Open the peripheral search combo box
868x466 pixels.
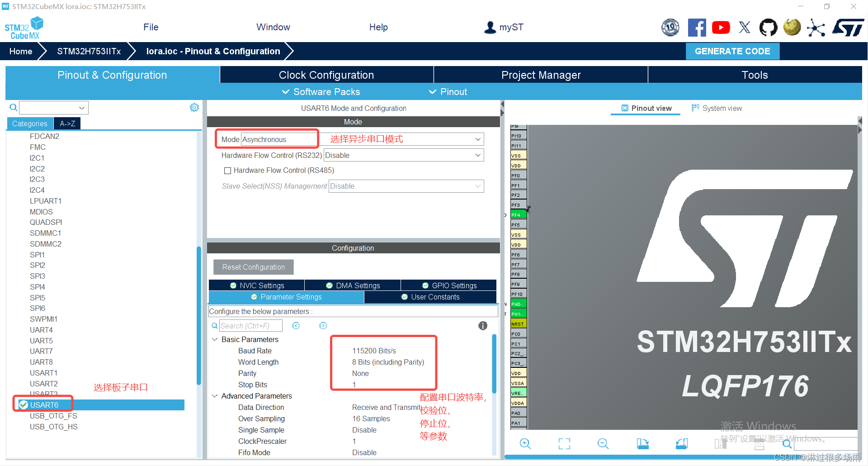click(x=53, y=108)
